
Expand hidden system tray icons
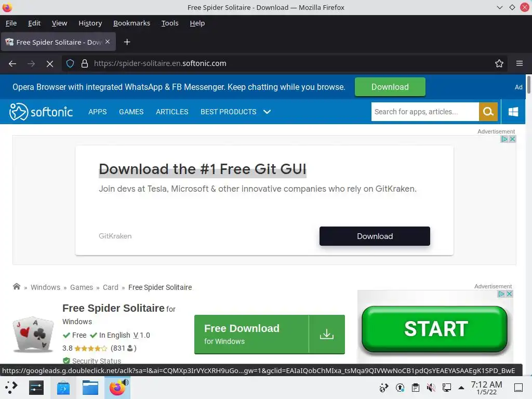pyautogui.click(x=461, y=388)
